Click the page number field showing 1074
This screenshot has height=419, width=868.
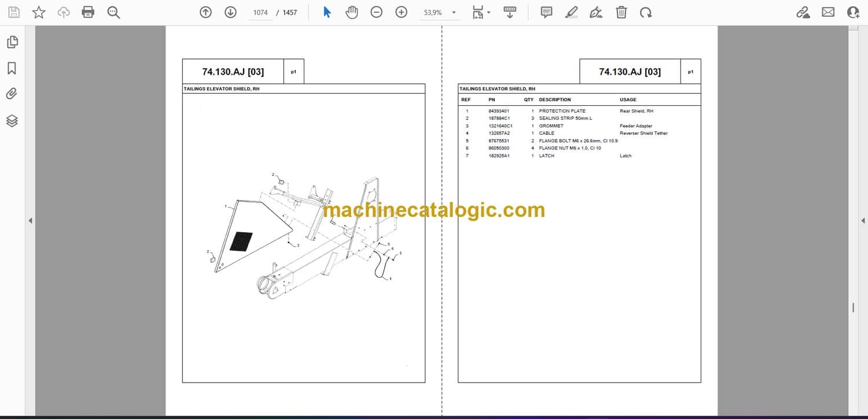coord(260,12)
